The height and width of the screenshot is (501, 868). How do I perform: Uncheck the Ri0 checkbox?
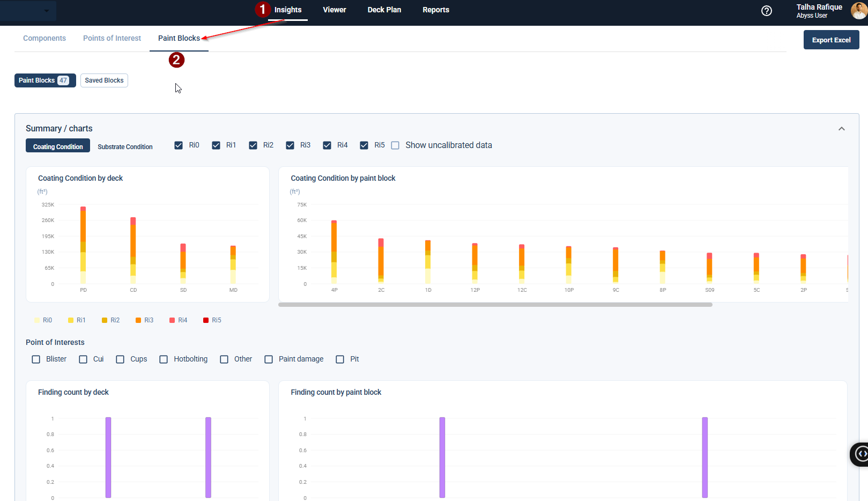179,145
